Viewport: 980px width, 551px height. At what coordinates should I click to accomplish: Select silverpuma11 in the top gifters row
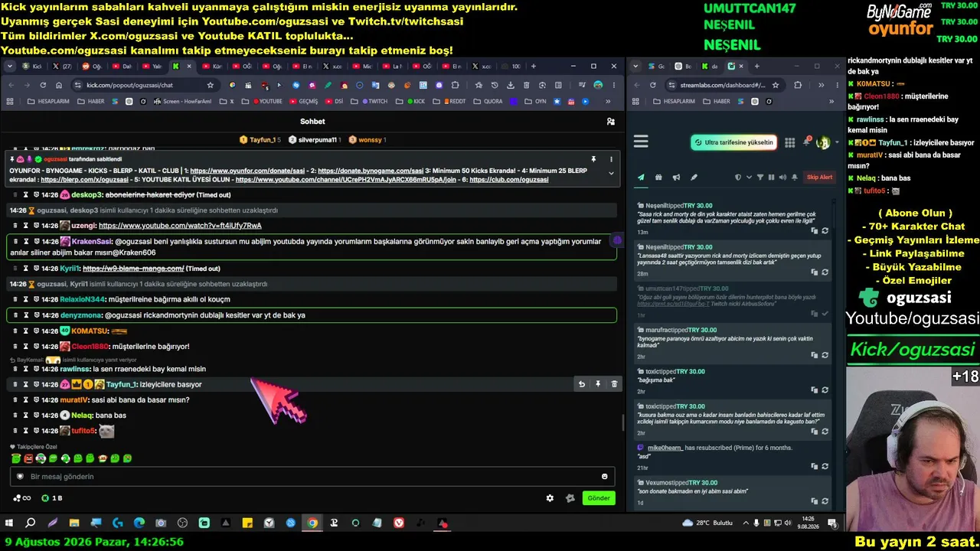coord(313,140)
